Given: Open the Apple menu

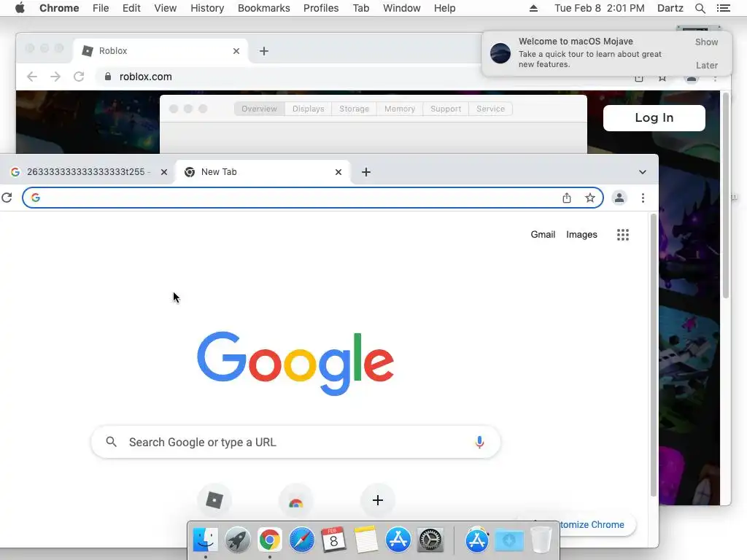Looking at the screenshot, I should [20, 8].
